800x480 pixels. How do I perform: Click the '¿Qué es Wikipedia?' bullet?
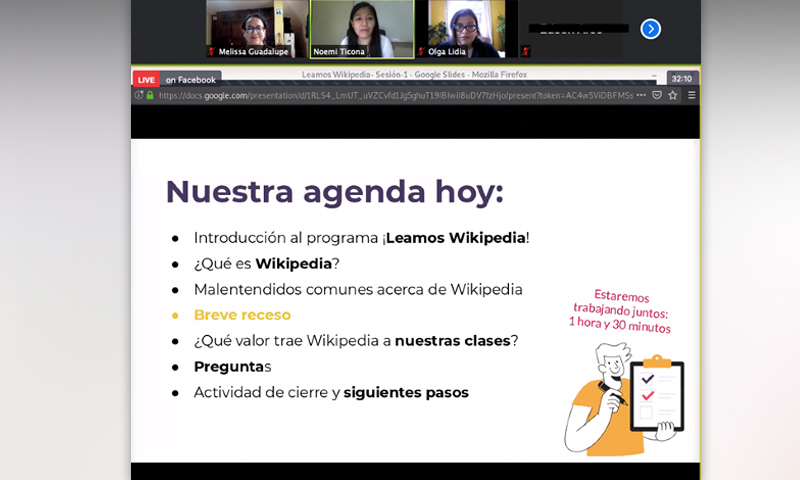coord(266,264)
